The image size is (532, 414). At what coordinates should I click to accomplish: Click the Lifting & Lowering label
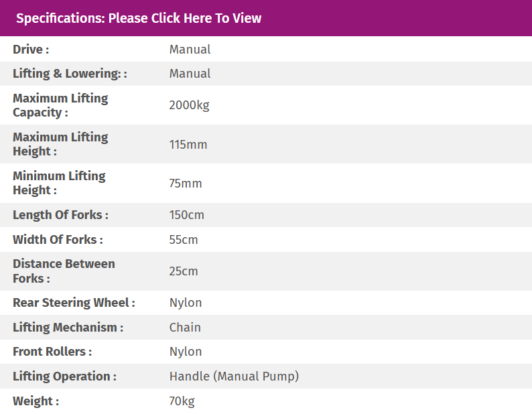click(x=70, y=74)
